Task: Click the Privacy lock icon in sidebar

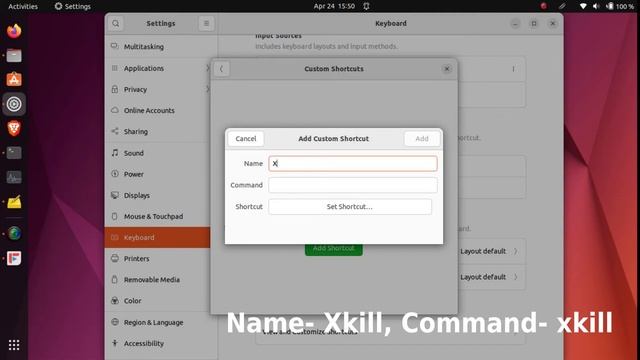Action: pyautogui.click(x=115, y=89)
